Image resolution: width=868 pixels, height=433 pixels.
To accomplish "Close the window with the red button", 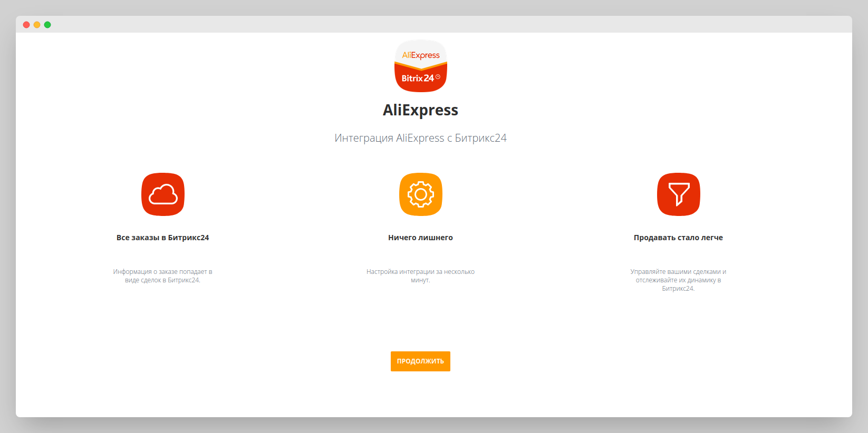I will click(26, 25).
